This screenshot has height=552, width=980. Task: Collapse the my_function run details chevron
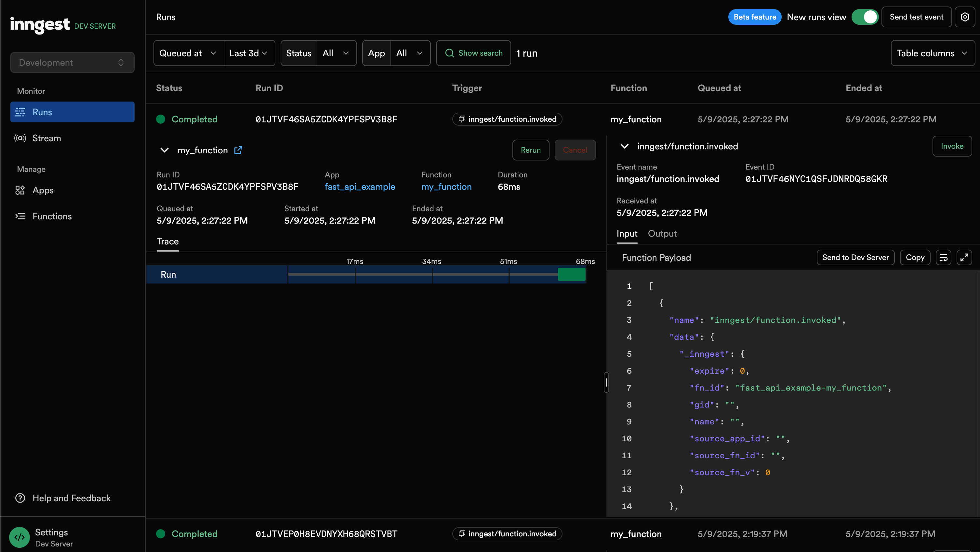click(164, 150)
